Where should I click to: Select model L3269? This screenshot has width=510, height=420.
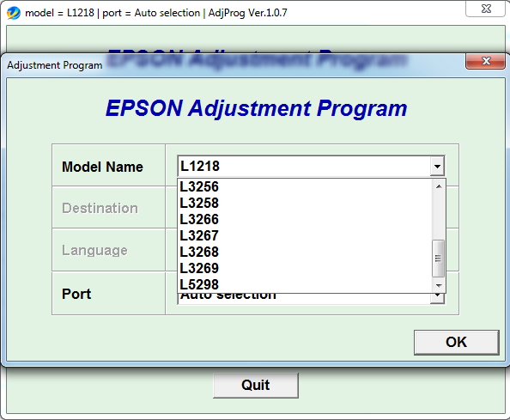(x=306, y=268)
